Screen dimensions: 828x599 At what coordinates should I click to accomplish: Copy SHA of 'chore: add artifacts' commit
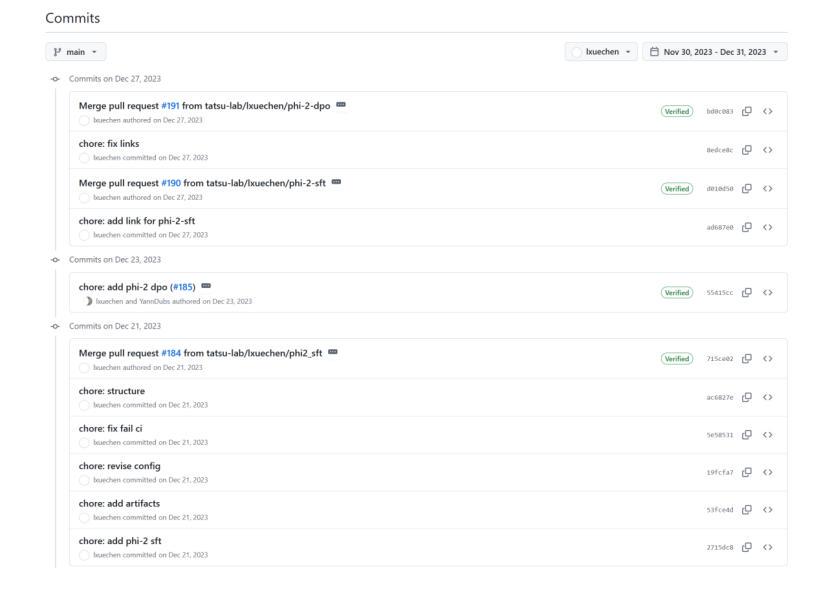[x=747, y=510]
